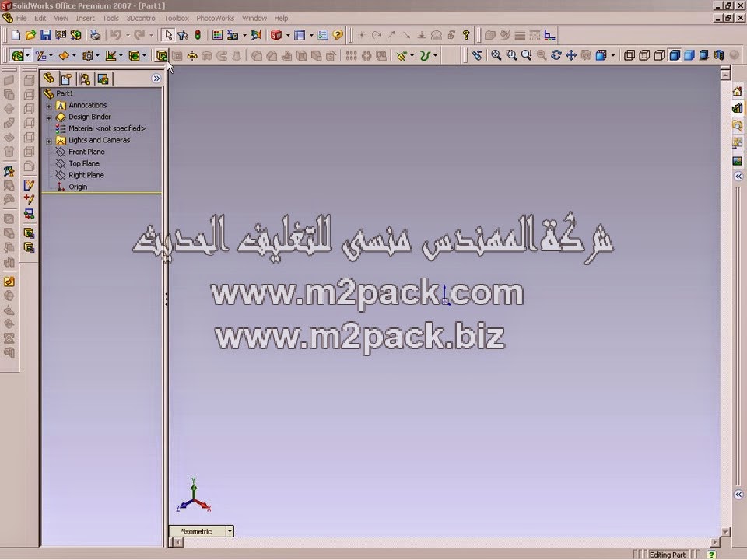Enable Shaded display mode
Viewport: 747px width, 560px height.
689,55
